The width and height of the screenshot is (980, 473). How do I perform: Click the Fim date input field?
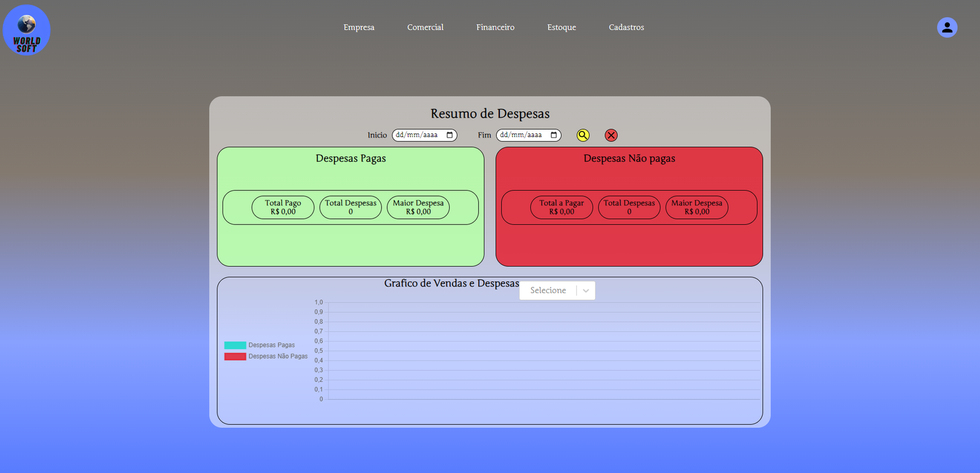point(521,135)
